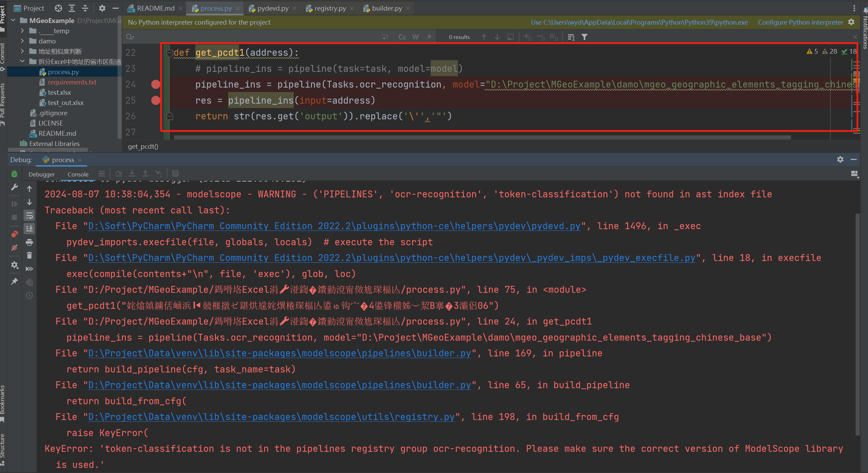Click the console vertical scrollbar
Screen dimensions: 868x473
[857, 324]
